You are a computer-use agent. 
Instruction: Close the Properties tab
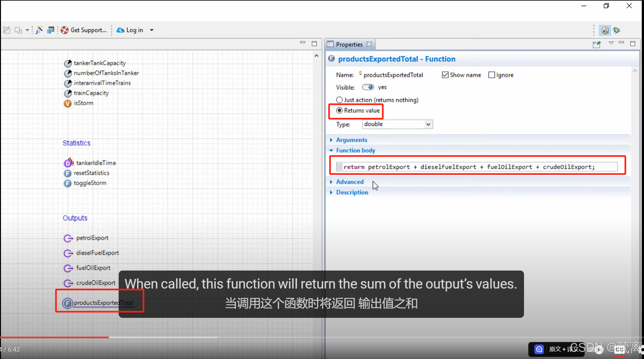pyautogui.click(x=369, y=44)
